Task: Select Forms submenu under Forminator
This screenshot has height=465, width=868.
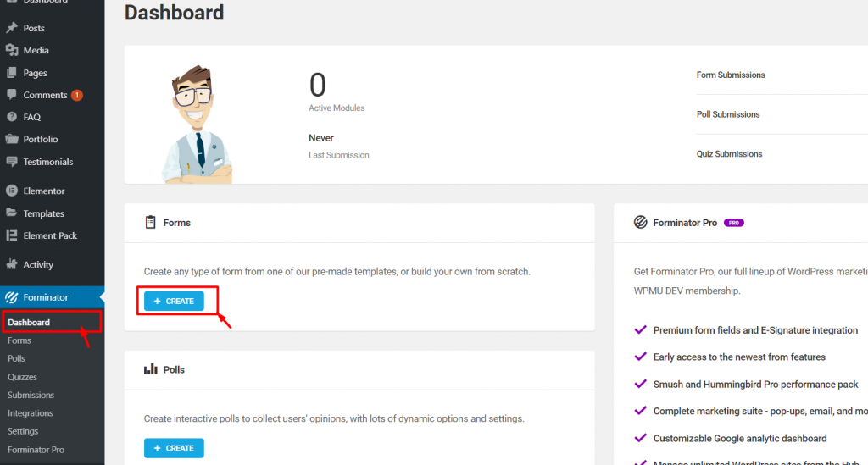Action: coord(19,340)
